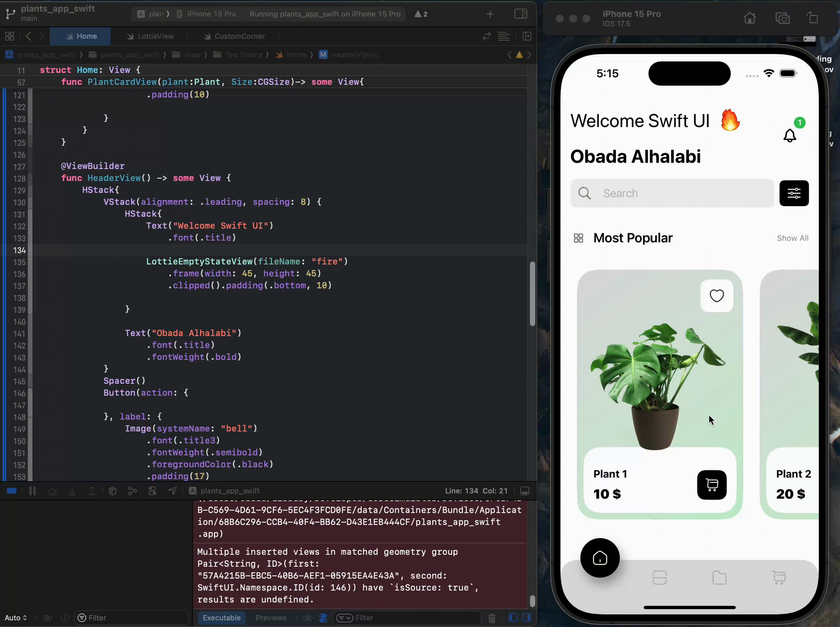Pause program execution in debug bar

click(32, 491)
